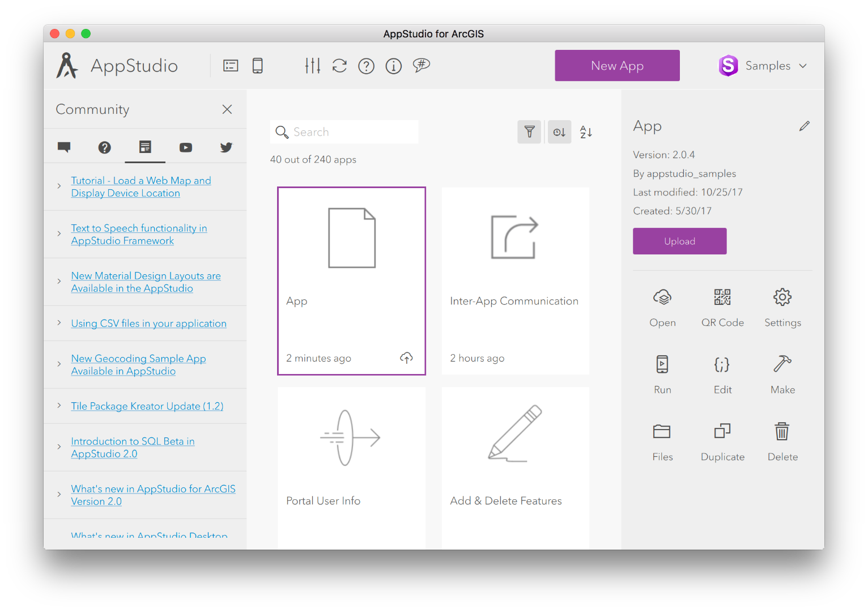Expand the Tile Package Kreator Update entry

pyautogui.click(x=59, y=405)
